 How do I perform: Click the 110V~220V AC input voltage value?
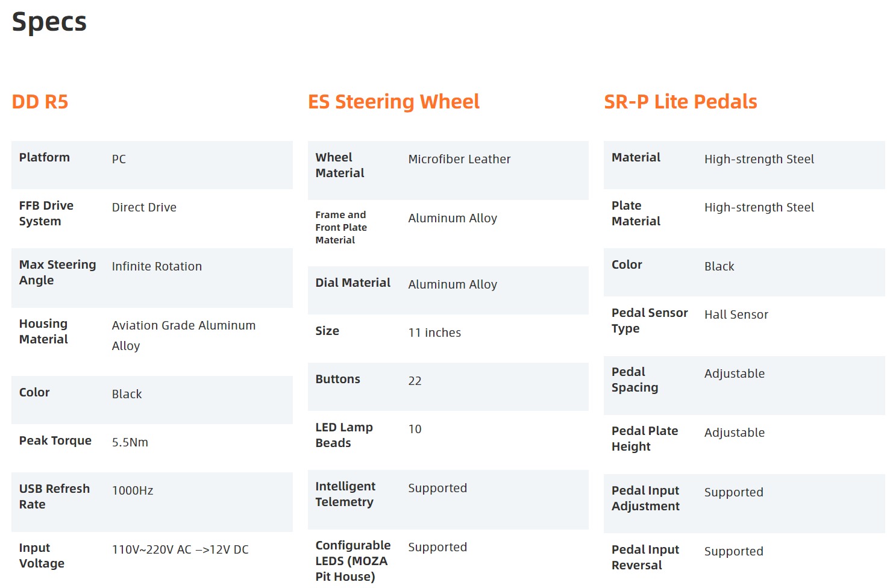click(x=180, y=549)
